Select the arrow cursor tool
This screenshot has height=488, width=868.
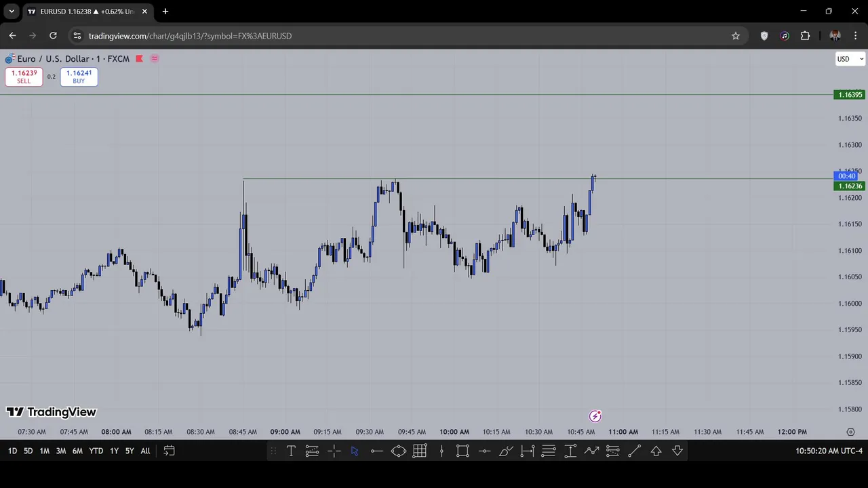pos(355,451)
